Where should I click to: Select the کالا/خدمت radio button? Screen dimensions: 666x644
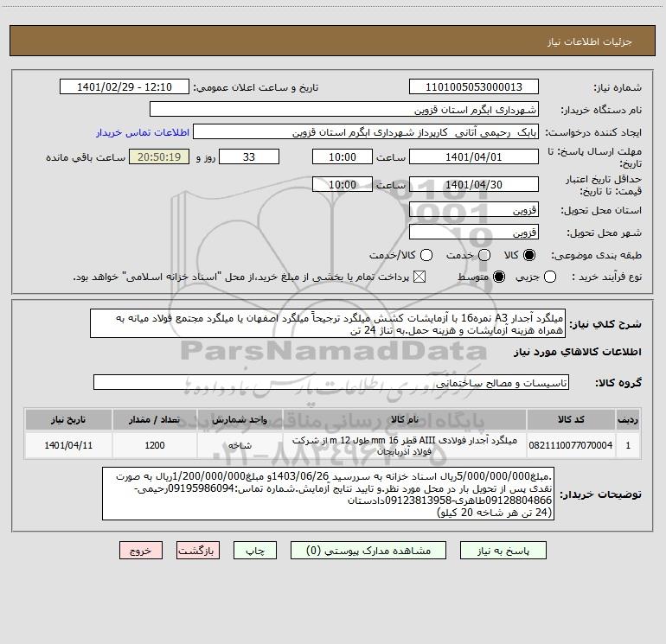426,255
